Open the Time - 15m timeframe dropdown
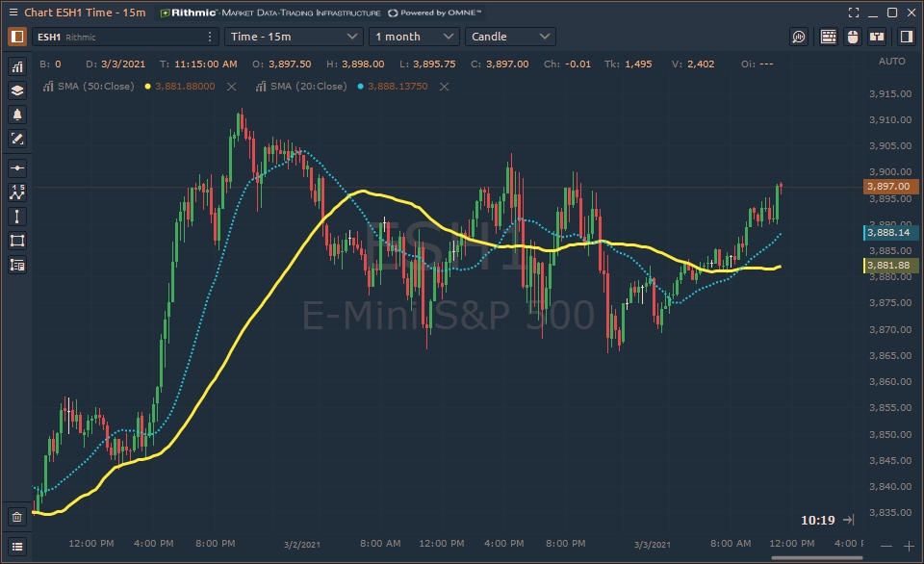Screen dimensions: 924x564 coord(294,37)
